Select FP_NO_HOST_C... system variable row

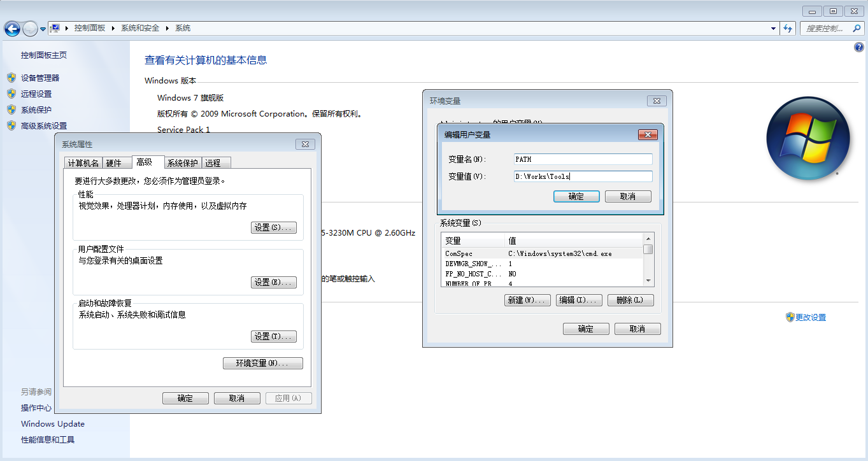point(542,274)
